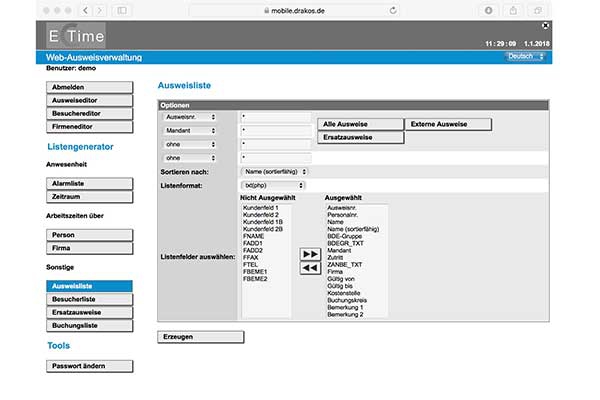Select Alarmliste from the sidebar menu
The width and height of the screenshot is (600, 400).
click(89, 184)
